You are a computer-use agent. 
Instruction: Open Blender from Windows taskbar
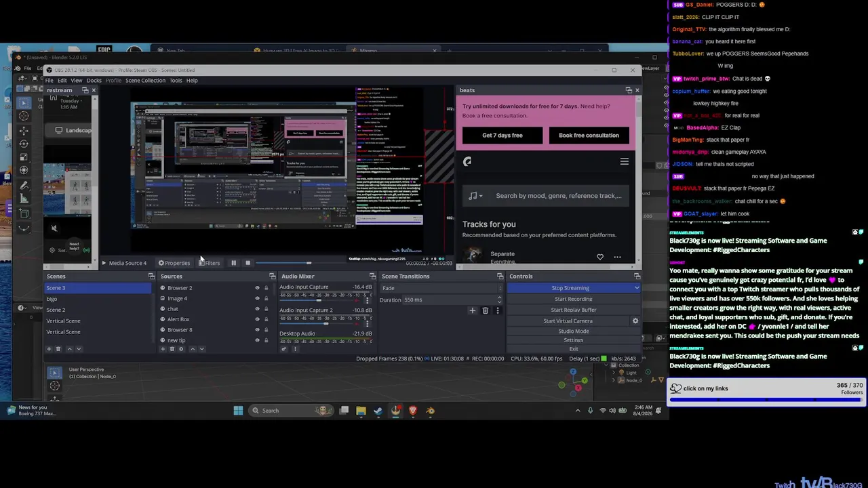pos(430,410)
